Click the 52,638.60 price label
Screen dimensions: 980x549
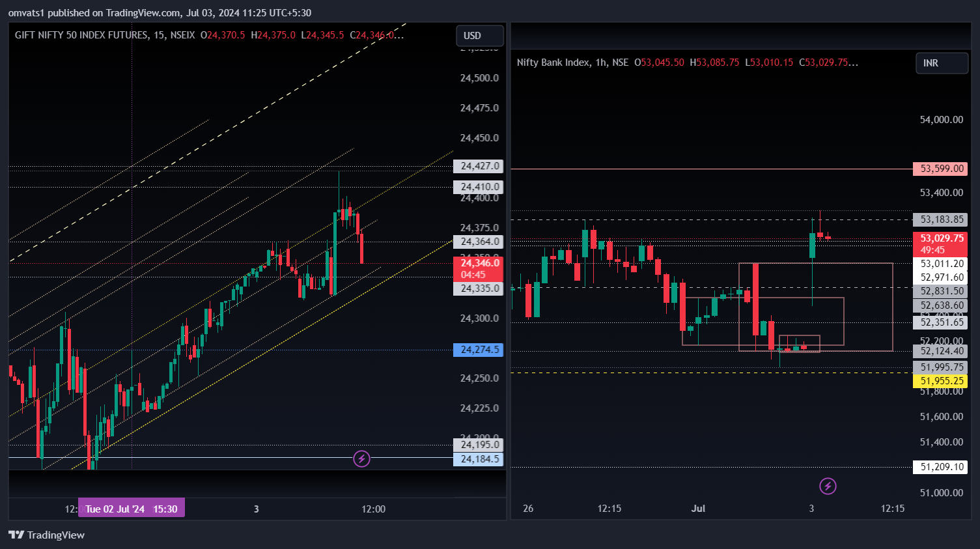[940, 305]
